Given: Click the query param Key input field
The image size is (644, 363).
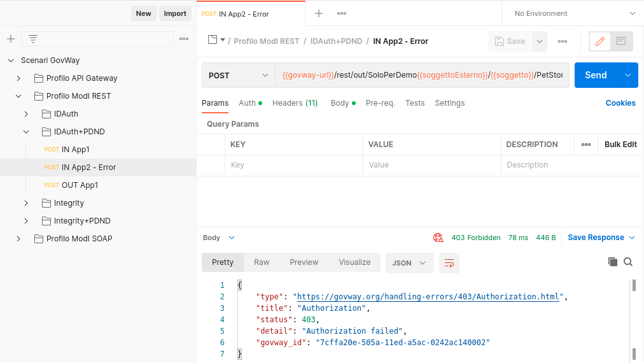Looking at the screenshot, I should (294, 165).
